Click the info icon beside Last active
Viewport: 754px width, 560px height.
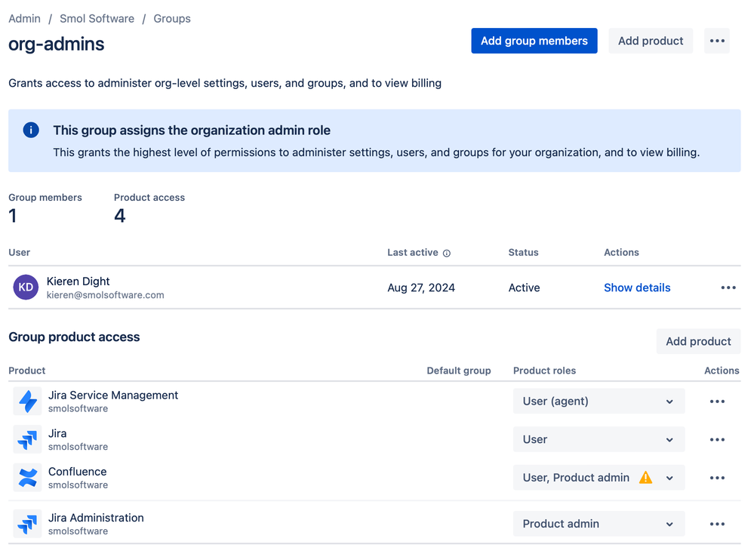(447, 254)
